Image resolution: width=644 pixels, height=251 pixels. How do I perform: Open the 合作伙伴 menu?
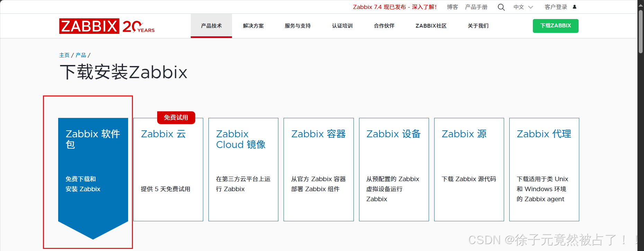point(384,26)
